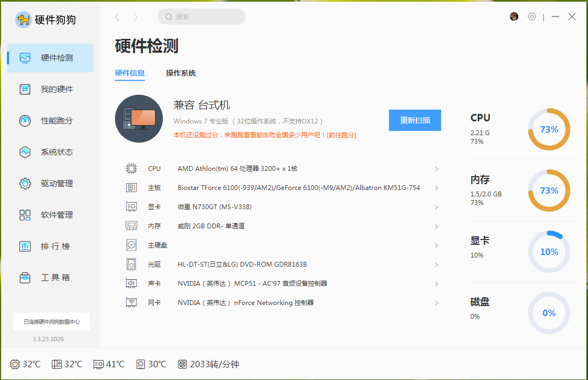The height and width of the screenshot is (380, 588).
Task: Open 排行榜 chart icon
Action: (x=25, y=246)
